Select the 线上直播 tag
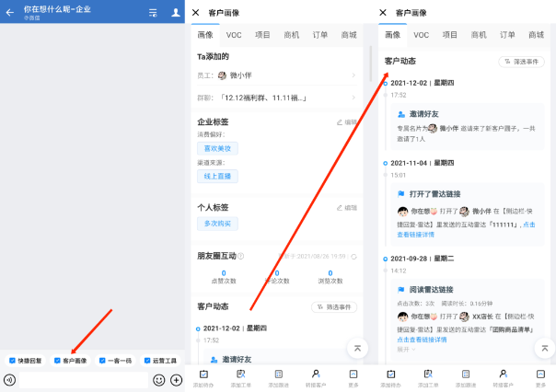 (x=217, y=176)
